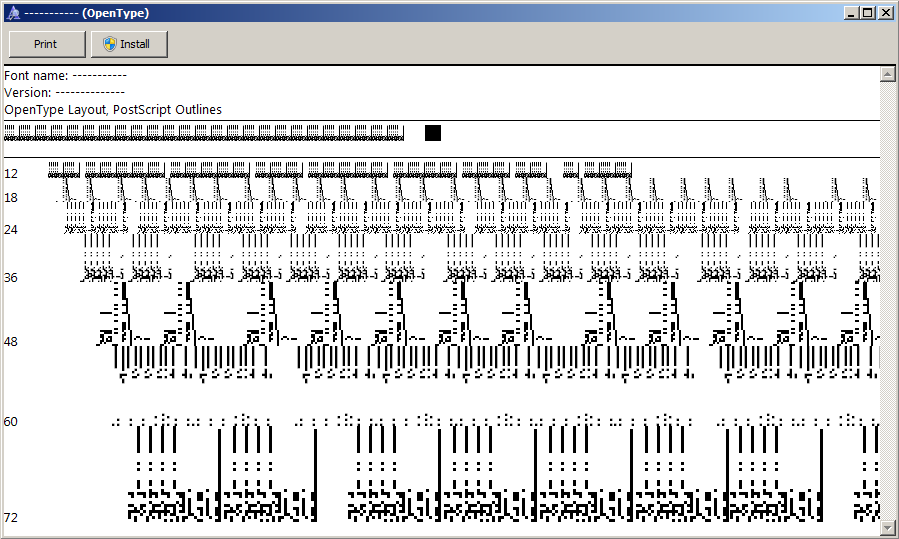Click the size 36 sample label
Viewport: 899px width, 539px height.
[11, 277]
